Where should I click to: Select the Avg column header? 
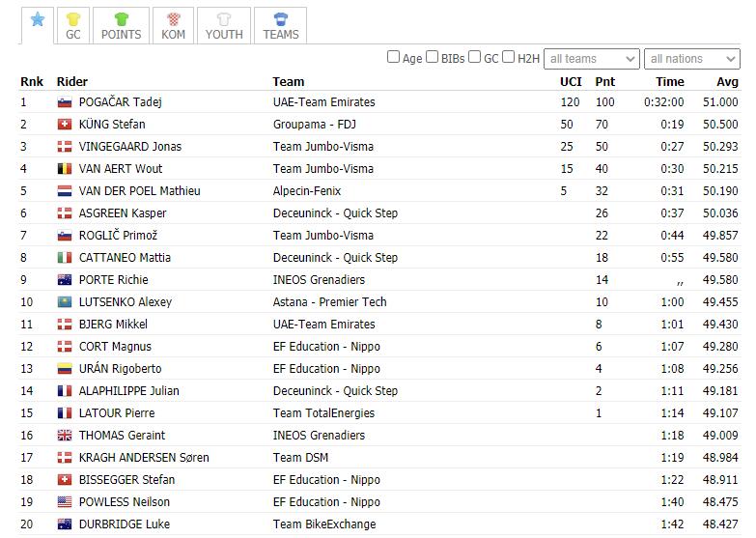[x=727, y=81]
